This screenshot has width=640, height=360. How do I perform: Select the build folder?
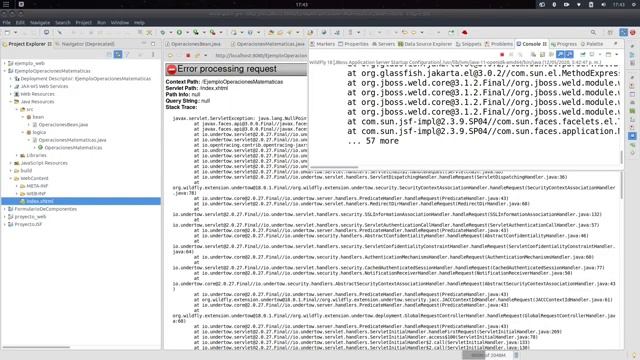tap(23, 171)
